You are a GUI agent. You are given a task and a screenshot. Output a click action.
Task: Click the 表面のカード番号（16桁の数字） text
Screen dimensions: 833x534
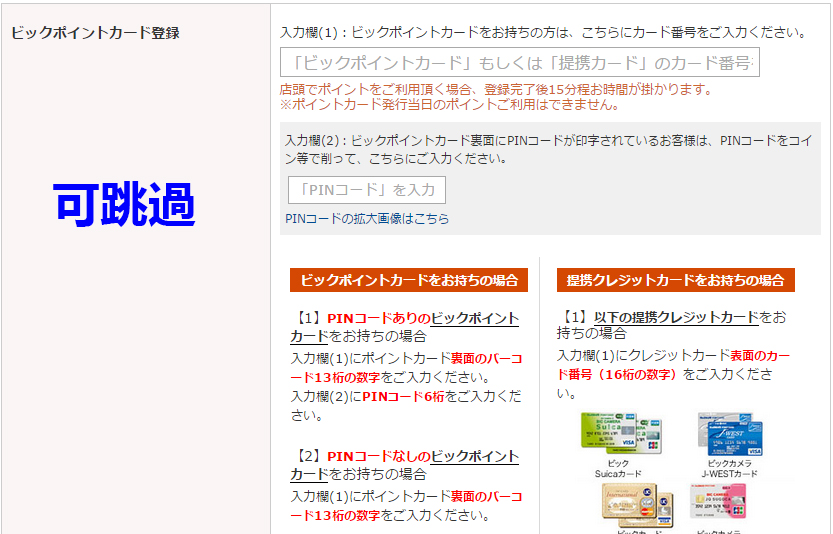(673, 365)
